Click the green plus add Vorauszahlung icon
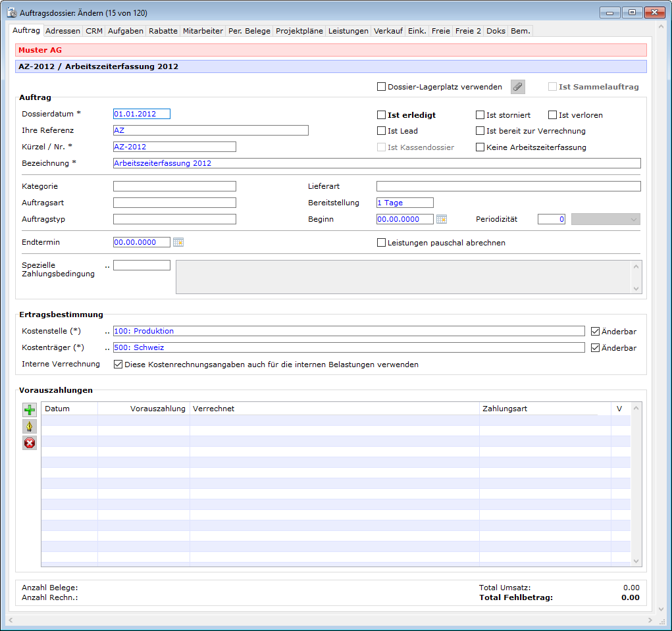The image size is (672, 631). tap(30, 411)
